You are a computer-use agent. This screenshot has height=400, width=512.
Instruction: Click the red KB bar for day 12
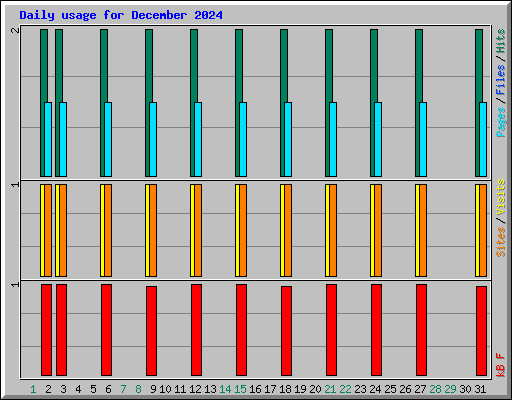[196, 330]
